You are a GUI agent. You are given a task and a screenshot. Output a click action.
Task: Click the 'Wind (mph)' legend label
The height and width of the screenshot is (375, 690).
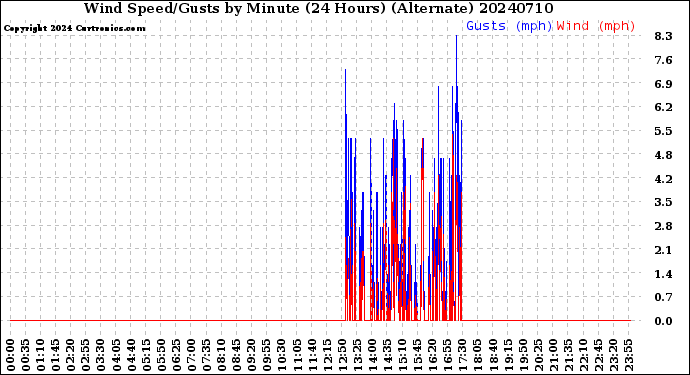596,26
